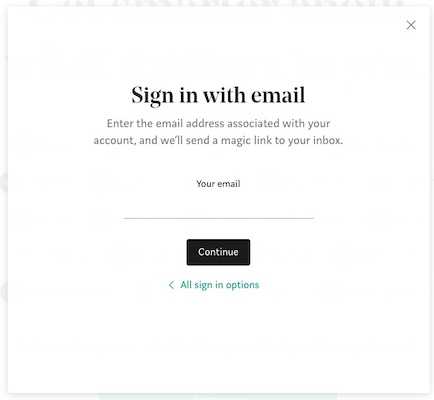Viewport: 434px width, 400px height.
Task: Open the All sign in options link
Action: point(220,285)
